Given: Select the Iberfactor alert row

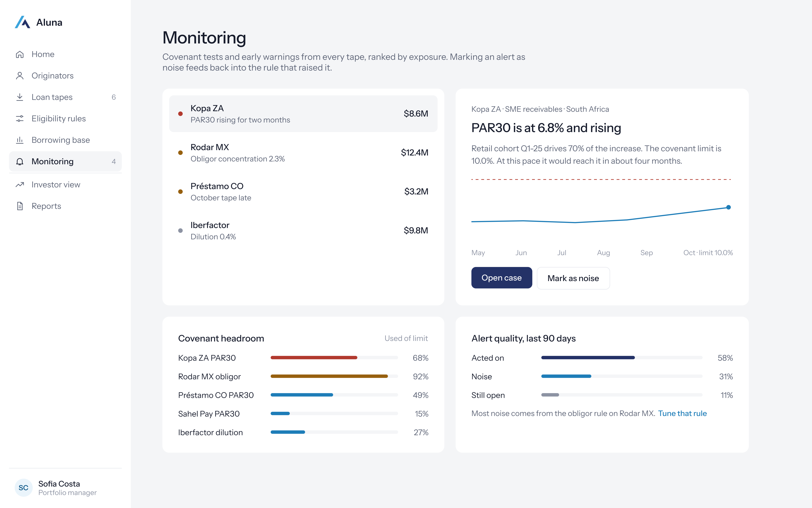Looking at the screenshot, I should point(303,230).
